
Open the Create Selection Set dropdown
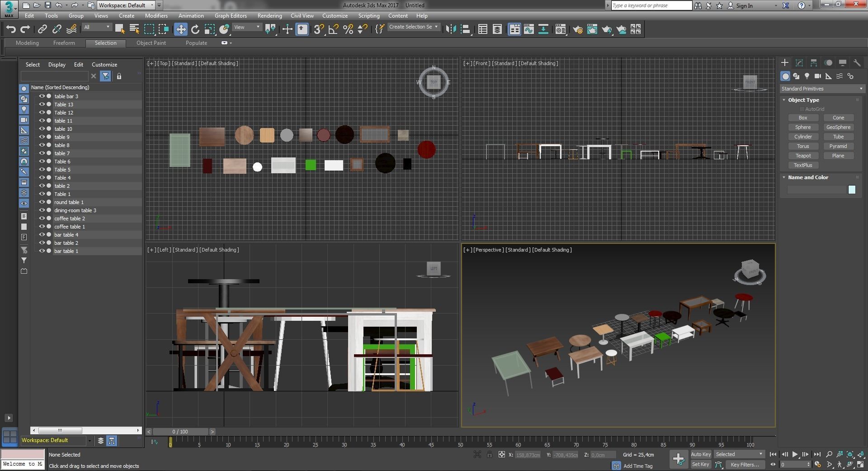click(413, 27)
